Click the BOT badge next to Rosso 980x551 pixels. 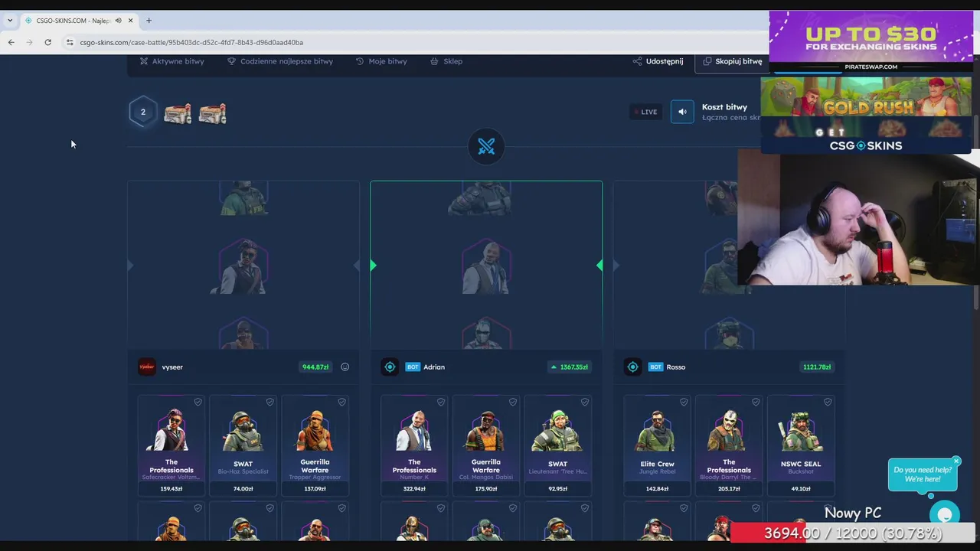coord(655,367)
